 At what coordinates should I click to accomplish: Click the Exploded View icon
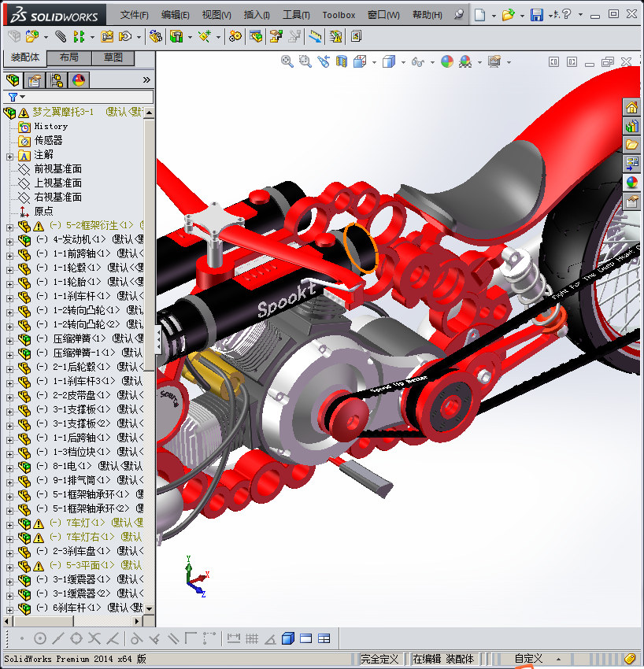click(x=276, y=37)
